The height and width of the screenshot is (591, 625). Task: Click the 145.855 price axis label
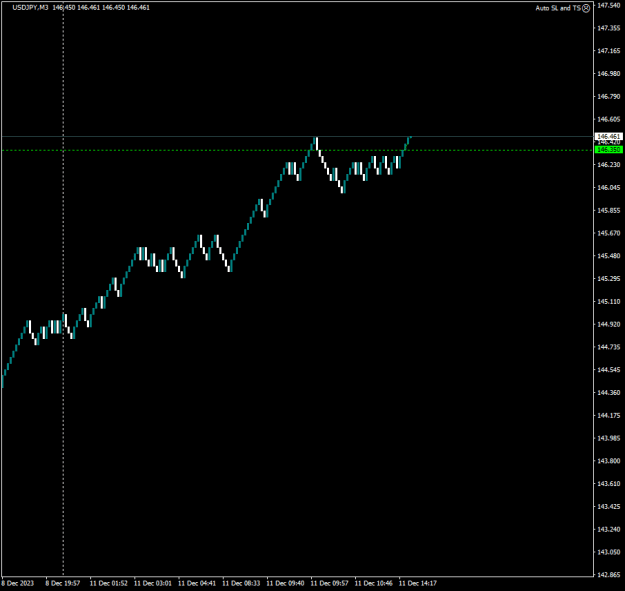(x=609, y=210)
